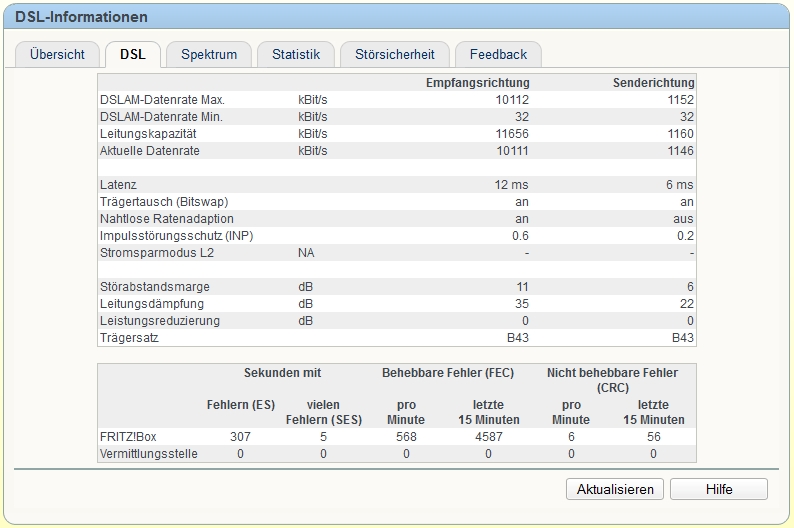Open the Störsicherheit tab
This screenshot has width=794, height=528.
395,55
